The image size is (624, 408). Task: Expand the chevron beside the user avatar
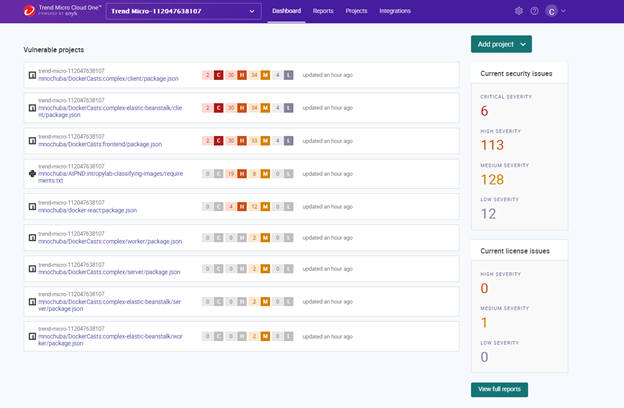click(563, 11)
